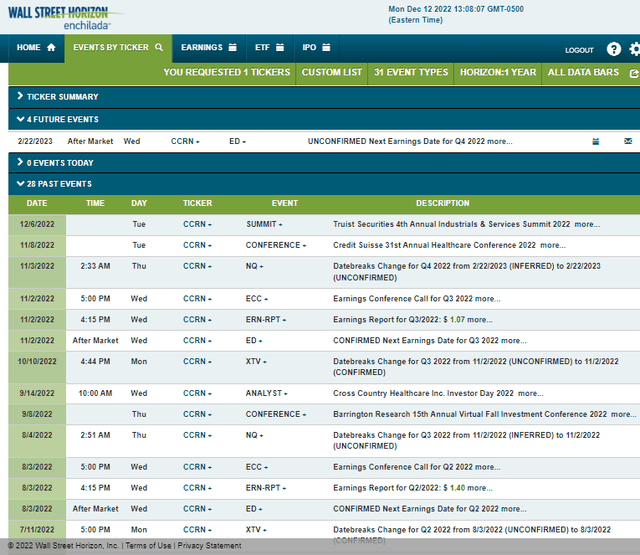Image resolution: width=640 pixels, height=555 pixels.
Task: Click more link for Q2/2022 Earnings Report
Action: (x=480, y=488)
